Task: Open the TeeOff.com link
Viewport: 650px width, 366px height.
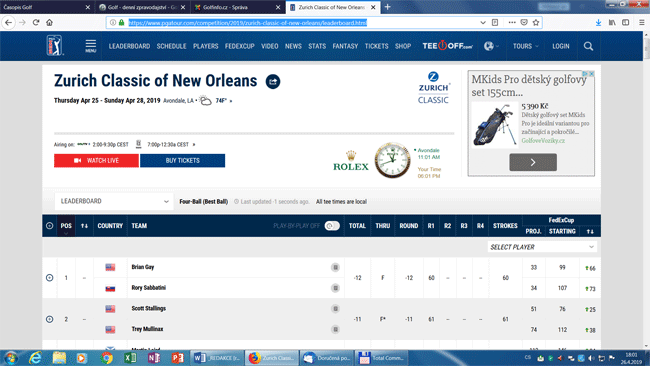Action: coord(447,46)
